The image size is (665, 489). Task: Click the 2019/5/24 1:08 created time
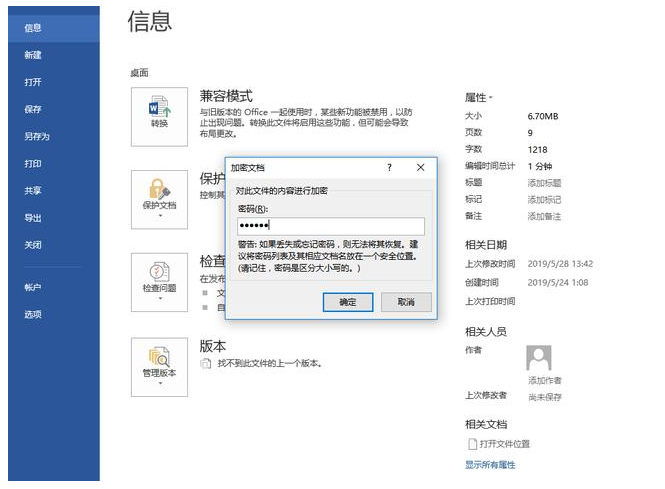(x=558, y=282)
